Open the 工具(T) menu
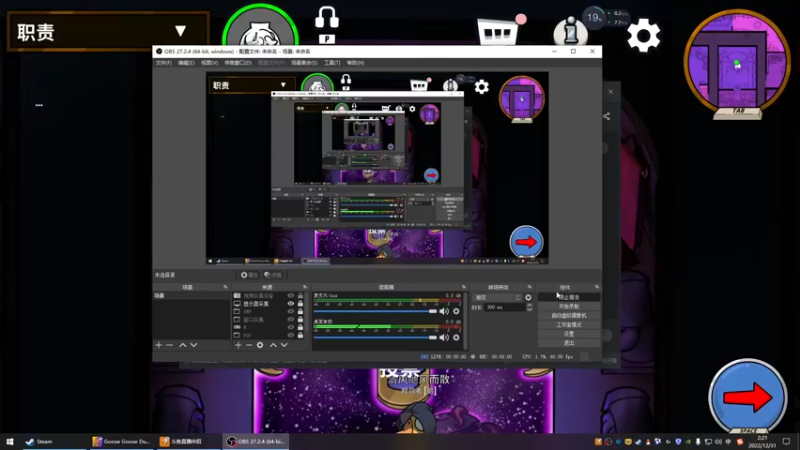The height and width of the screenshot is (450, 800). (x=332, y=63)
